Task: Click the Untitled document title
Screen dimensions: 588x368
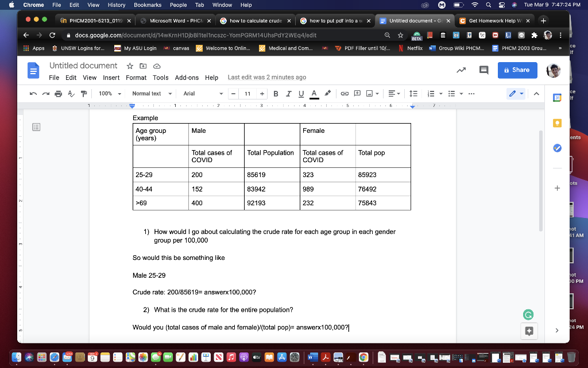Action: coord(83,66)
